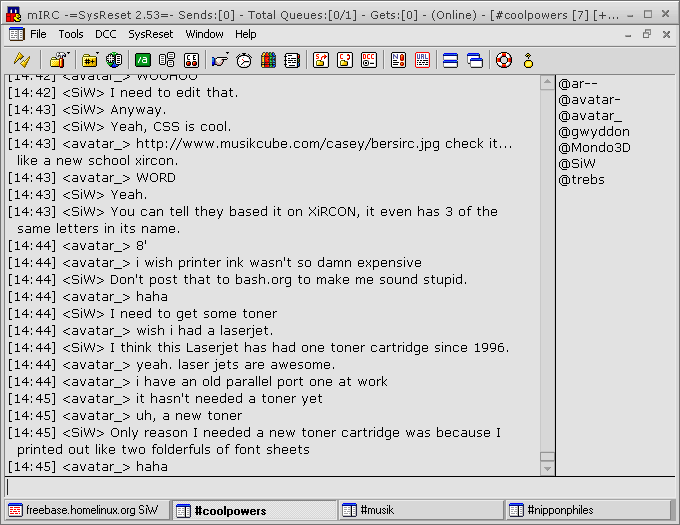The image size is (680, 525).
Task: Click the DCC chat folder icon
Action: point(345,60)
